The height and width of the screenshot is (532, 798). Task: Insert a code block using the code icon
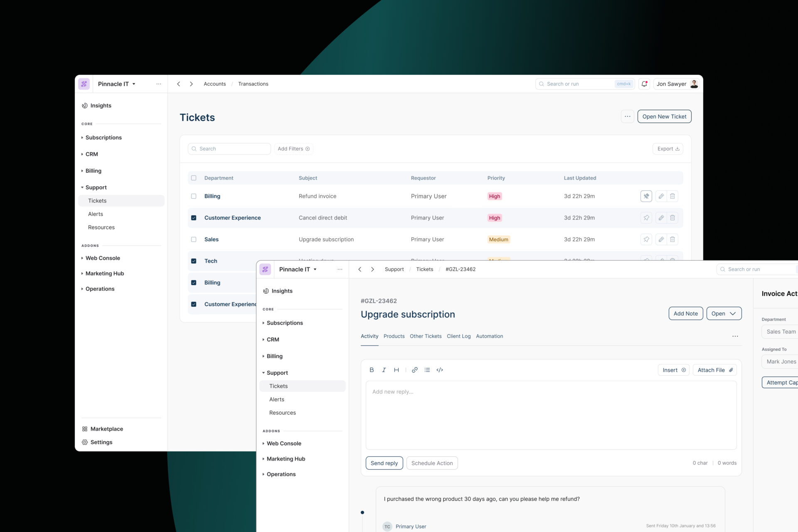pyautogui.click(x=439, y=369)
